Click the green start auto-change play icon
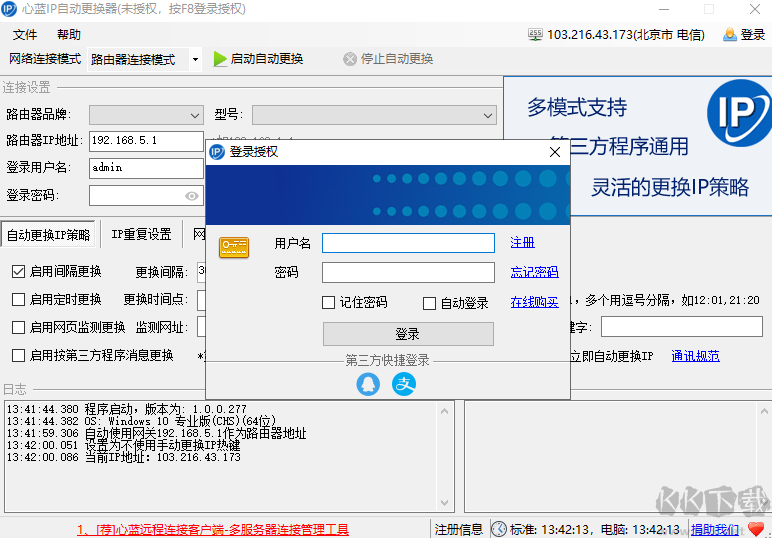The height and width of the screenshot is (538, 772). pyautogui.click(x=220, y=59)
